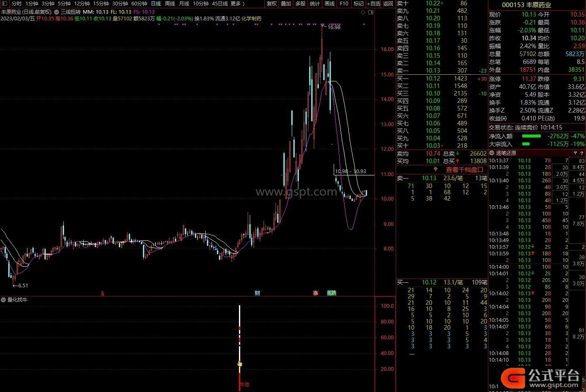Click the 交易状态 连续竞价 status line
Screen dimensions: 586x392
tap(526, 127)
